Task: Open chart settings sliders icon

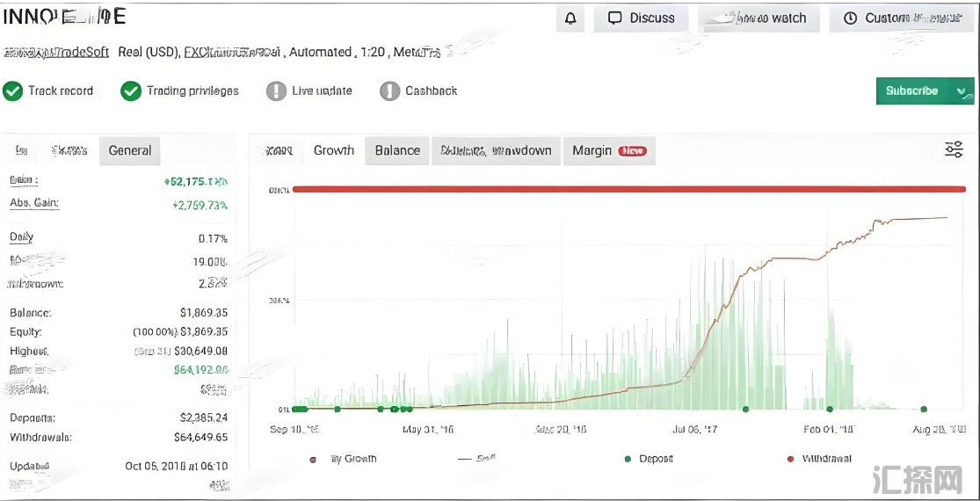Action: click(954, 149)
